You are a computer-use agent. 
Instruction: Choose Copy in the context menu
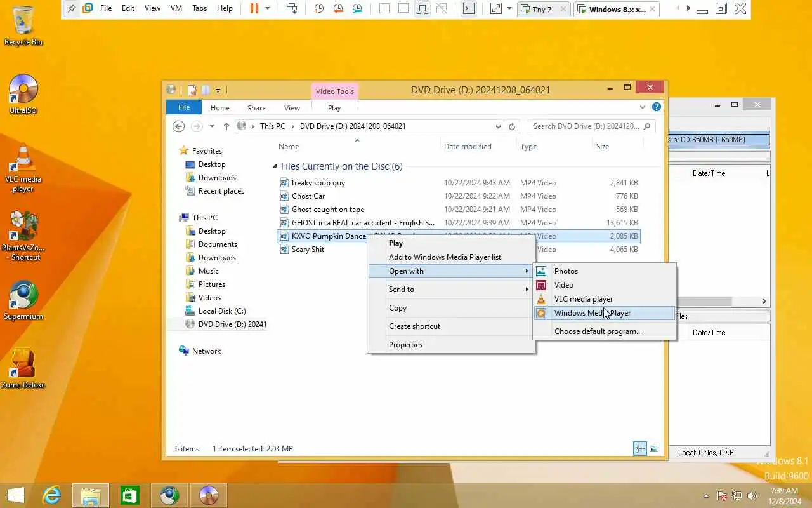click(452, 308)
